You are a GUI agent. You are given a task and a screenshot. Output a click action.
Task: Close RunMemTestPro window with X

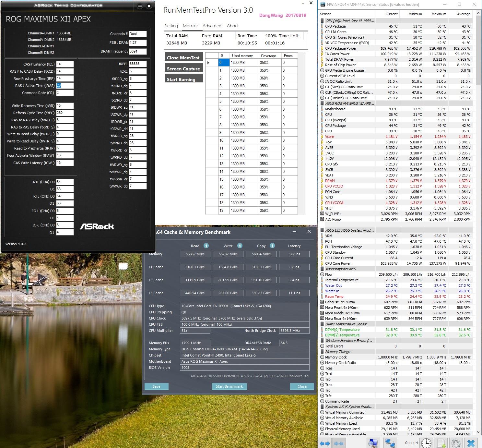coord(311,3)
